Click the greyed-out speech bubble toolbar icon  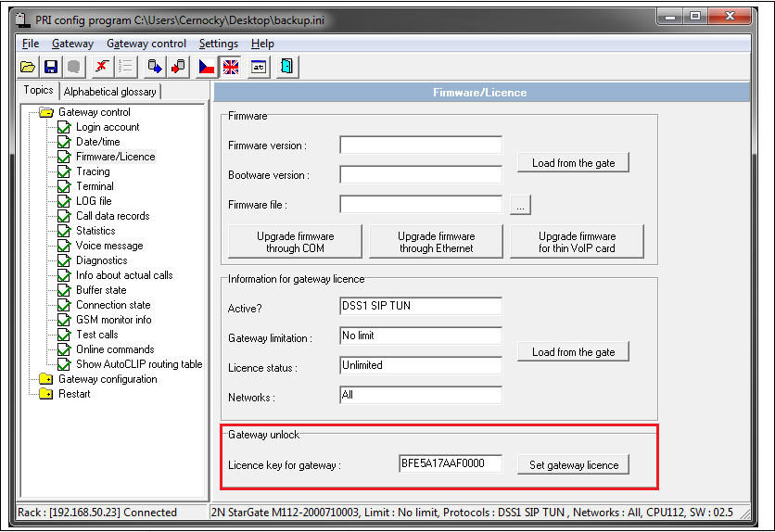coord(74,67)
